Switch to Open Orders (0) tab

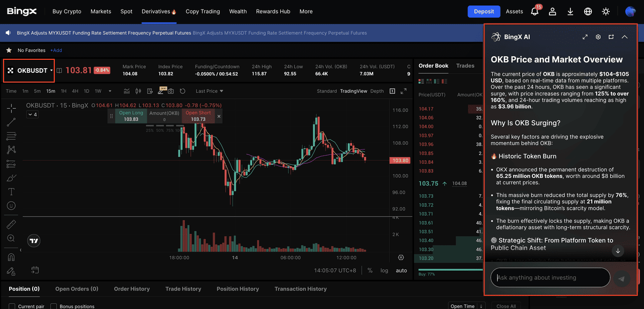click(x=77, y=289)
